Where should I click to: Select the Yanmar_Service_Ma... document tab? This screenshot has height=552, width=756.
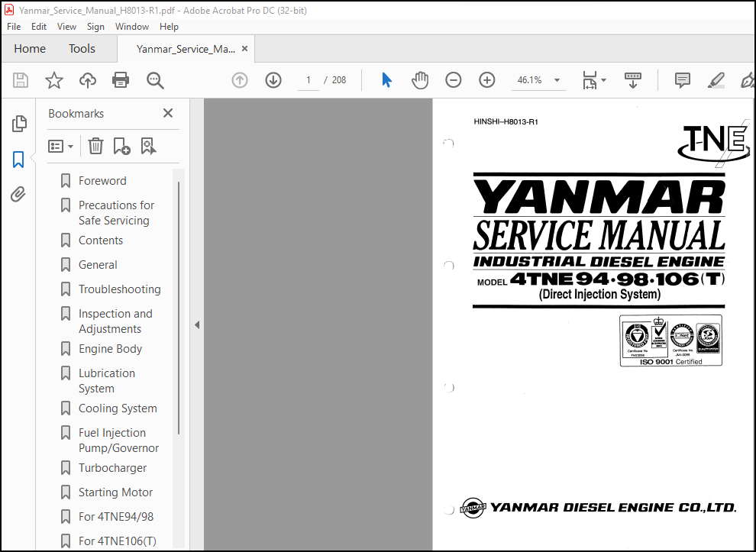(186, 49)
